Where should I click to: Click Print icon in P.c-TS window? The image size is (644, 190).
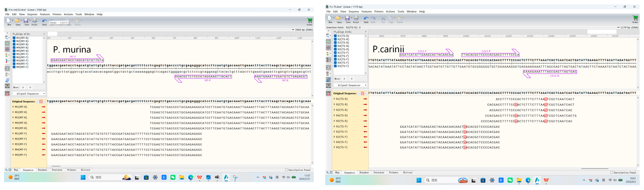(356, 18)
